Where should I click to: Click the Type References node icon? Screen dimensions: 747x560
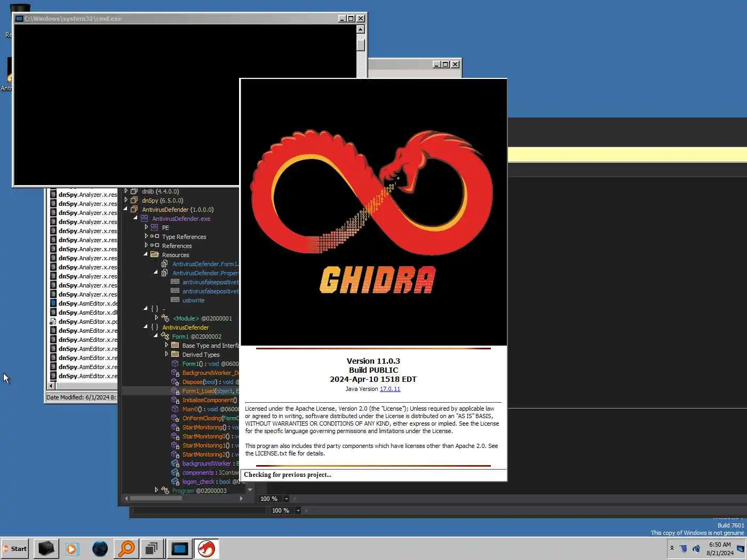155,237
